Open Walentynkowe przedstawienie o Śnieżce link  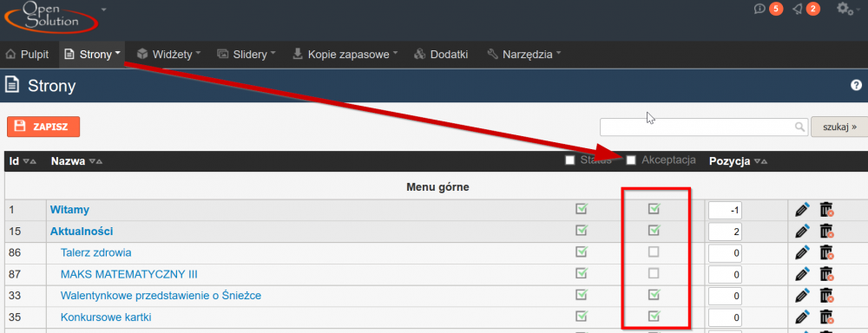pos(161,296)
